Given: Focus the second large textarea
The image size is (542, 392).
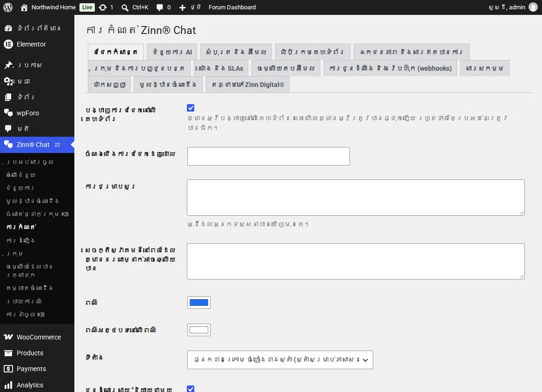Looking at the screenshot, I should [356, 261].
